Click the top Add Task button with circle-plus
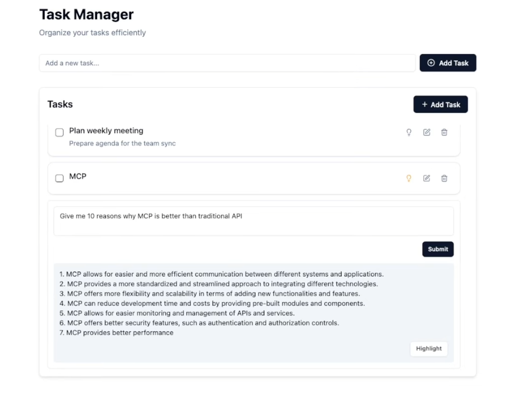This screenshot has width=532, height=403. pyautogui.click(x=448, y=63)
